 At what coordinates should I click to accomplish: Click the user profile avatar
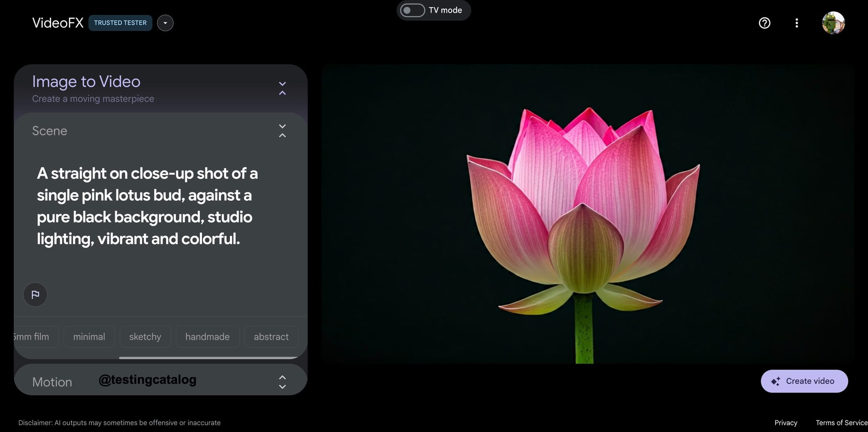point(833,23)
